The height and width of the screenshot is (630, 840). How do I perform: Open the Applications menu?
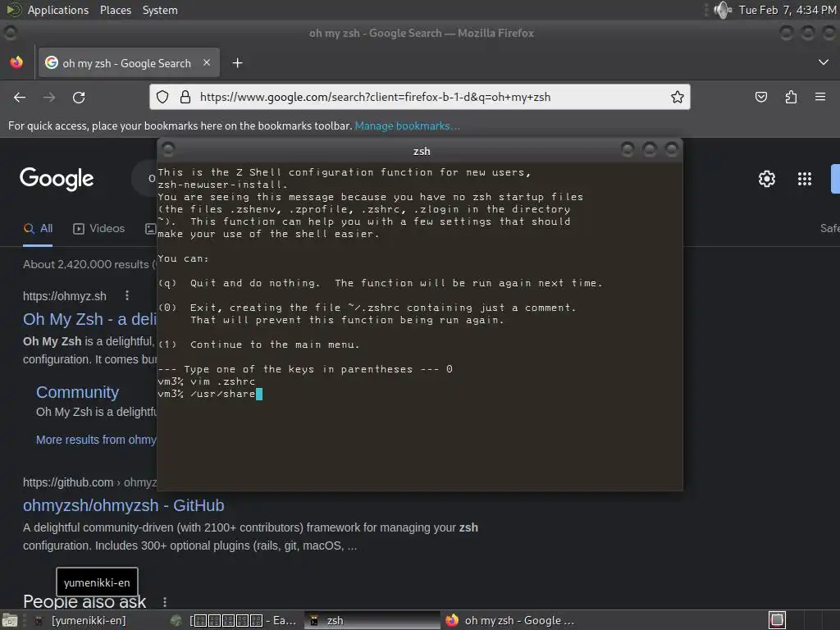click(58, 10)
